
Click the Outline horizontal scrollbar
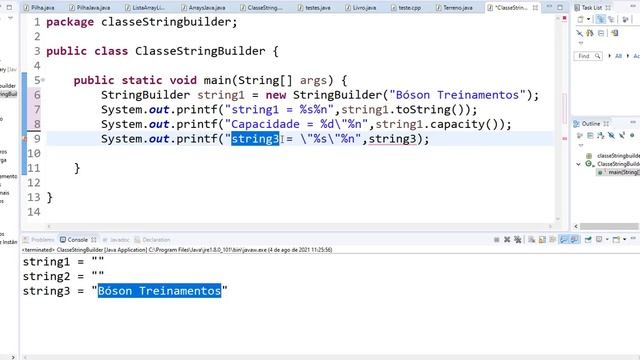pos(609,226)
